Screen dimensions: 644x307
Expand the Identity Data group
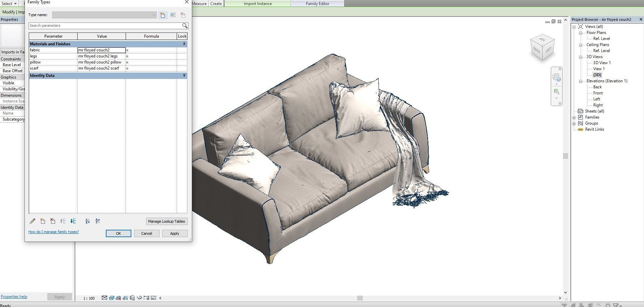184,76
